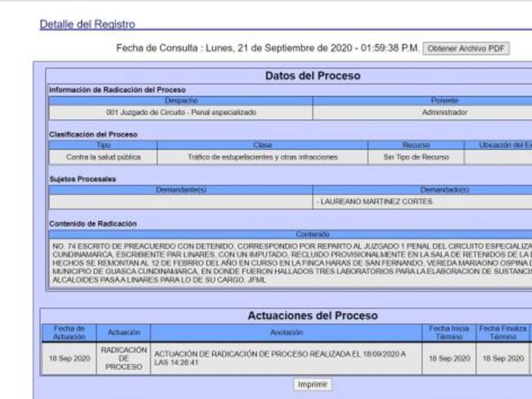Click the Clase column header
This screenshot has height=399, width=532.
click(262, 145)
